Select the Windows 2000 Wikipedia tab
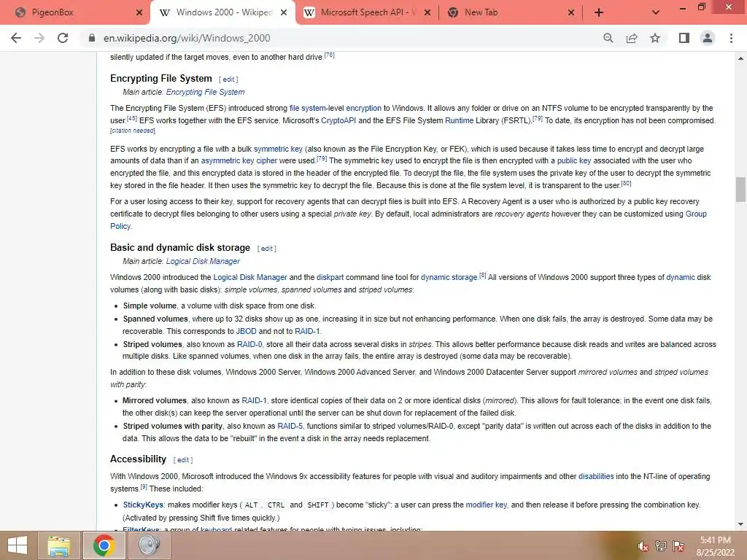Viewport: 747px width, 560px height. point(222,13)
